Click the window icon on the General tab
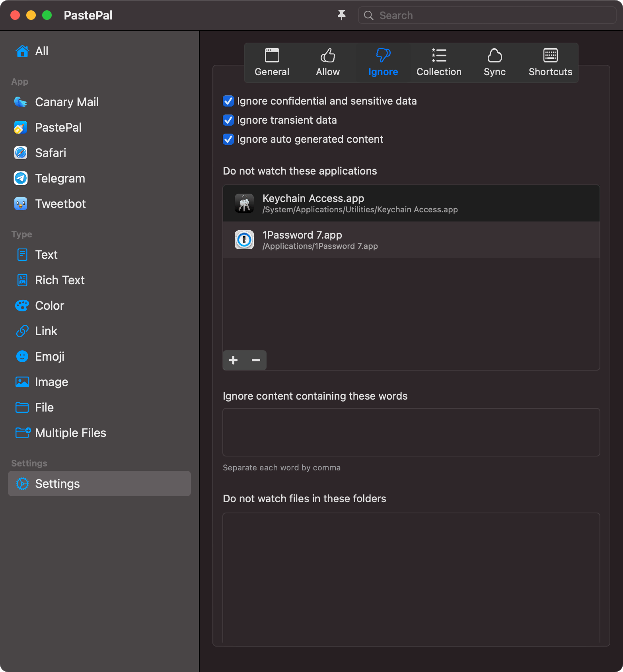The height and width of the screenshot is (672, 623). point(272,55)
